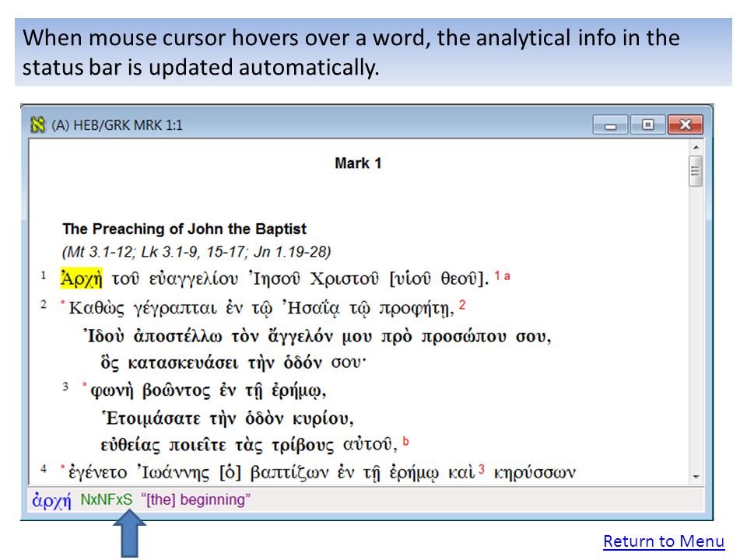Click the scrollbar up arrow

[696, 147]
